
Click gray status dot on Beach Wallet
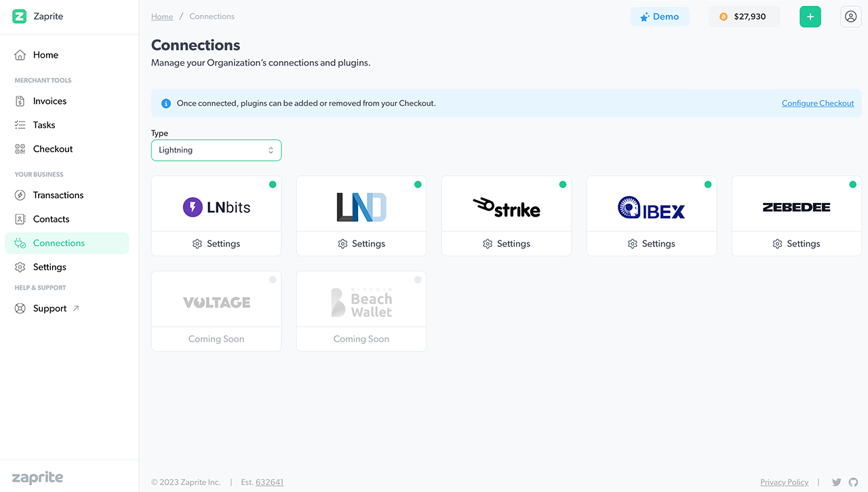(418, 280)
